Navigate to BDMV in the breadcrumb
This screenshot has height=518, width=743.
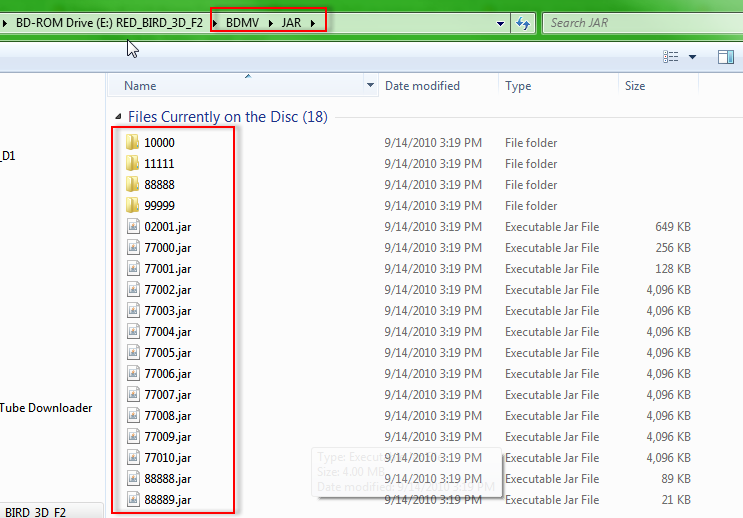coord(242,23)
